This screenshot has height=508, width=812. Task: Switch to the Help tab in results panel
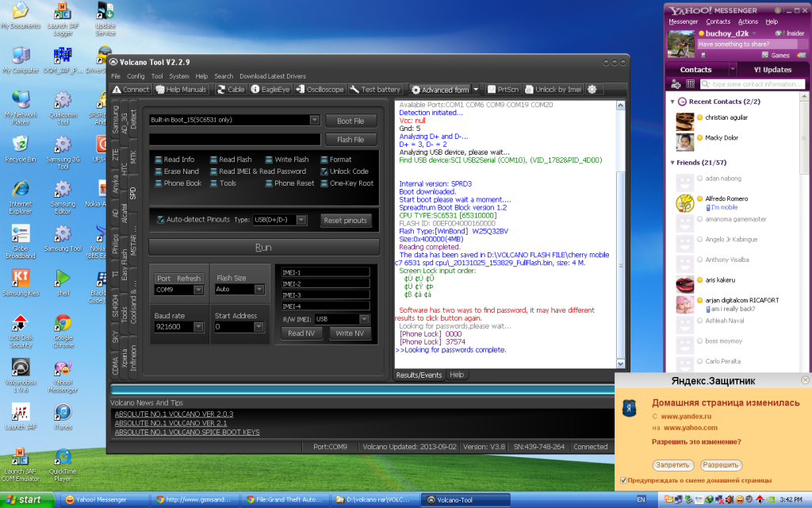click(x=457, y=375)
